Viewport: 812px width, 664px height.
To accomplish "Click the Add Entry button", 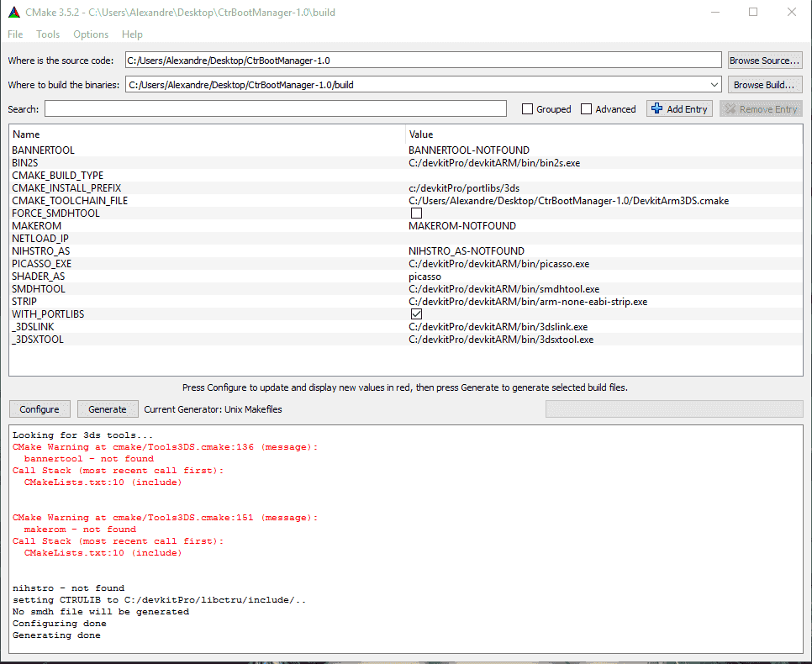I will pyautogui.click(x=679, y=108).
